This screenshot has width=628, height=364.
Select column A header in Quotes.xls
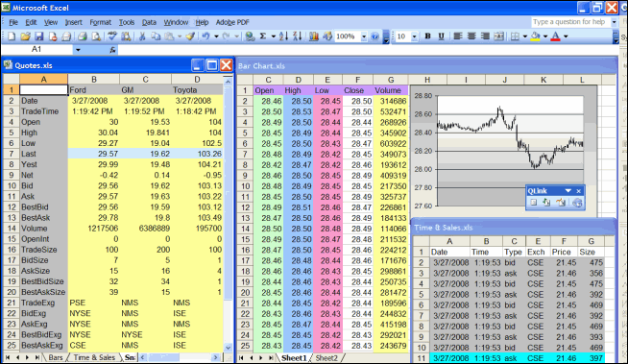pos(43,80)
